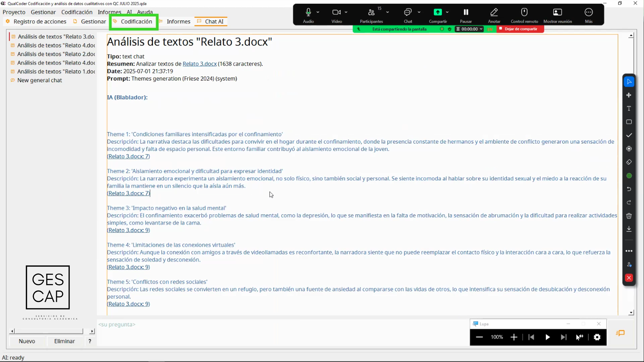
Task: Open the Zoom meeting Chat icon
Action: coord(408,12)
